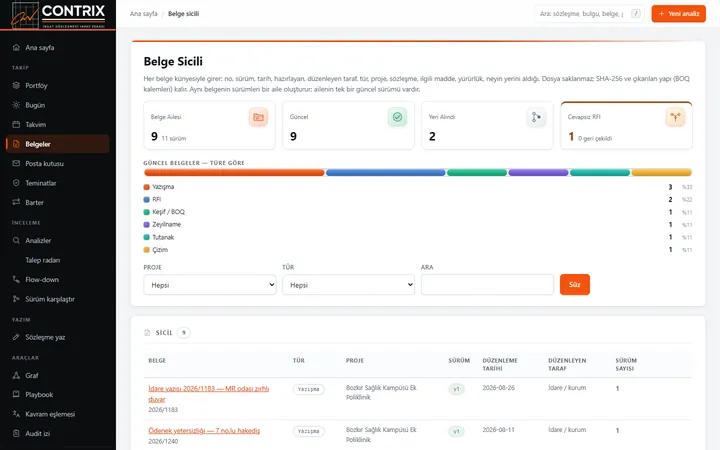Click Yazışma tag in İdare yazısı row

pos(309,389)
